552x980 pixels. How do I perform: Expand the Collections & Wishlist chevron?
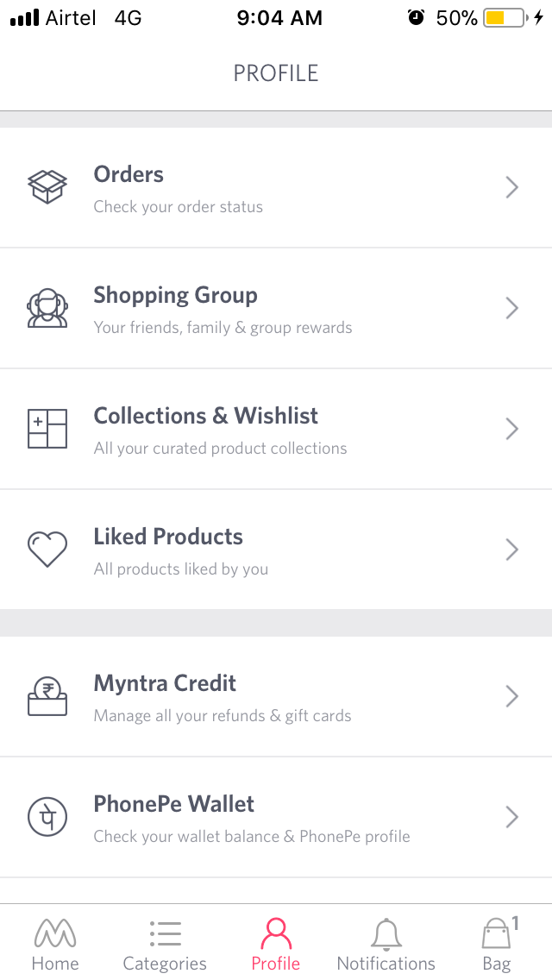(511, 429)
